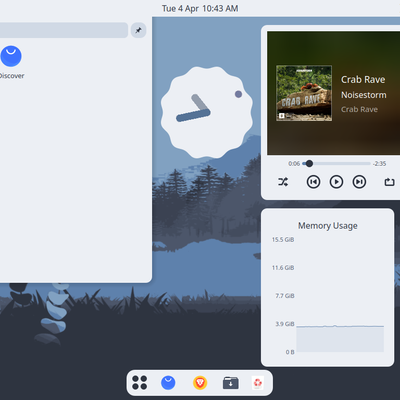400x400 pixels.
Task: Click the 11.6 GiB axis label
Action: pyautogui.click(x=283, y=268)
